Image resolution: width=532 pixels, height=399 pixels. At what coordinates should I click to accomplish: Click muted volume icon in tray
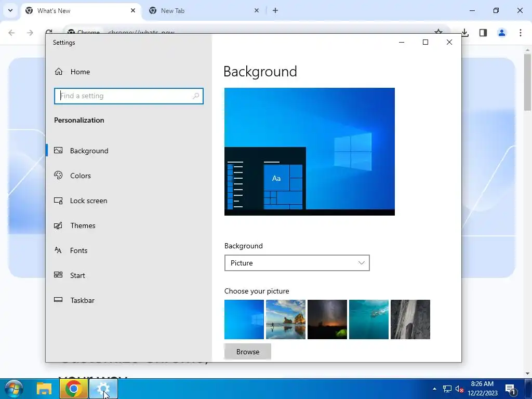pyautogui.click(x=459, y=389)
